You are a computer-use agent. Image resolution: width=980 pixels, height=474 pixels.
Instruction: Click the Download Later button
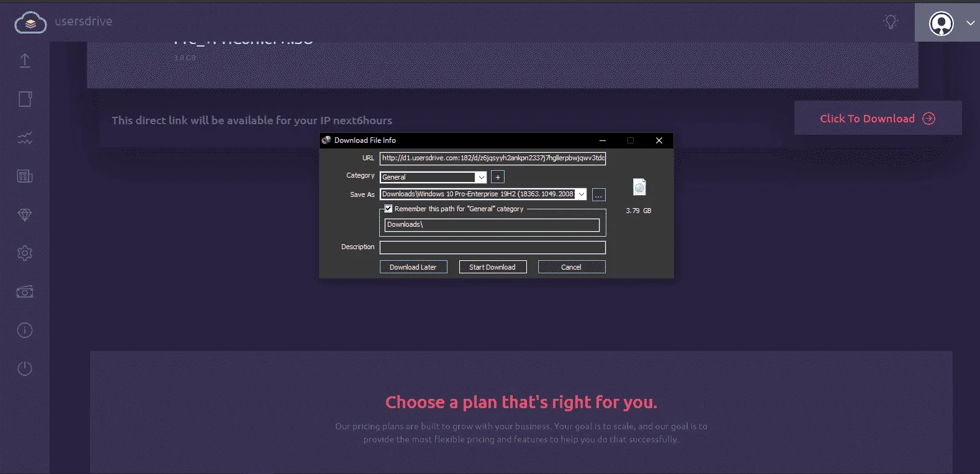413,267
